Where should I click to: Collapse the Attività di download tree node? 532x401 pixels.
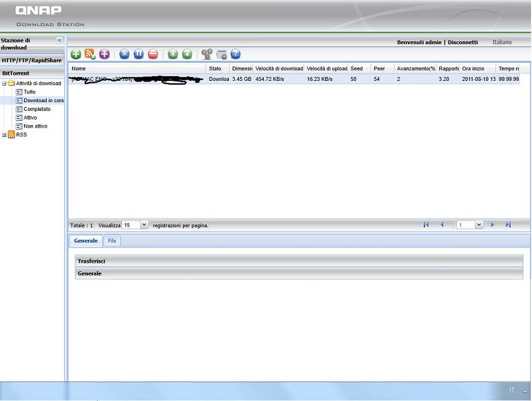coord(4,84)
